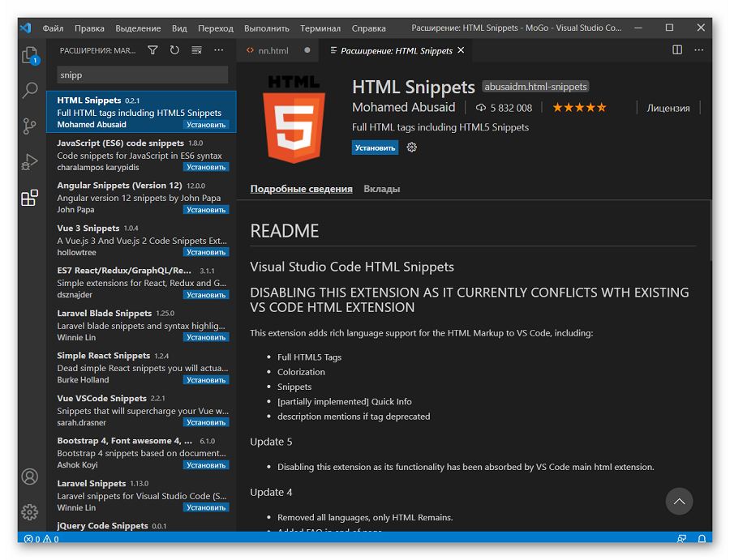Click the extensions search field containing snipp
Image resolution: width=730 pixels, height=560 pixels.
click(143, 75)
